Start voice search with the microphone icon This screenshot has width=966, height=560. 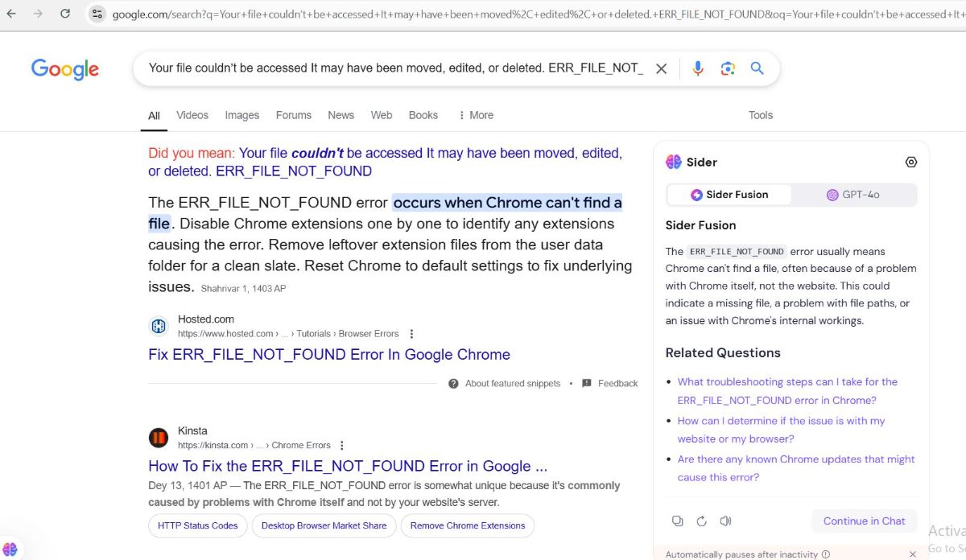698,69
